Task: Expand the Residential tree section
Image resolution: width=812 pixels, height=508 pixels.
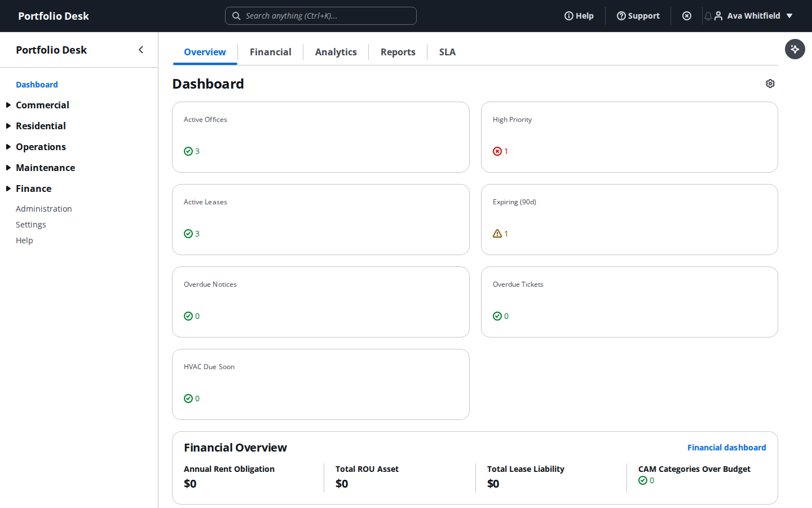Action: [8, 126]
